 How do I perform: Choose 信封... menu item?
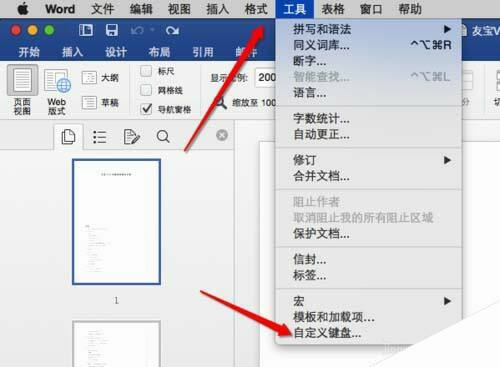(369, 259)
